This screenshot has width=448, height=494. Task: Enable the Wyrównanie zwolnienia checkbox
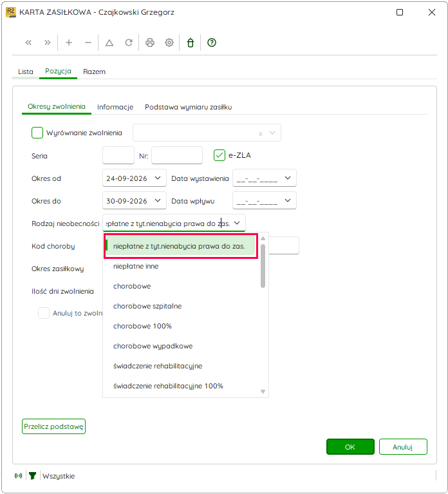click(x=37, y=133)
